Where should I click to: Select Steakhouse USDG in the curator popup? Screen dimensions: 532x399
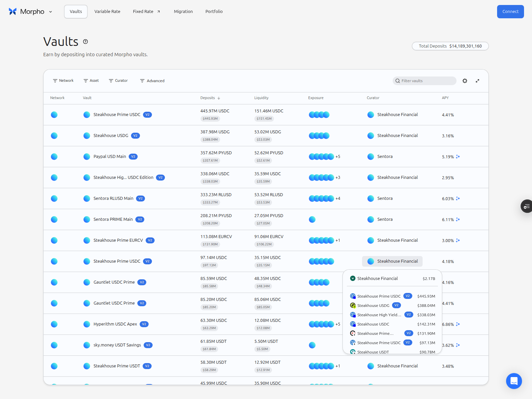click(x=392, y=306)
